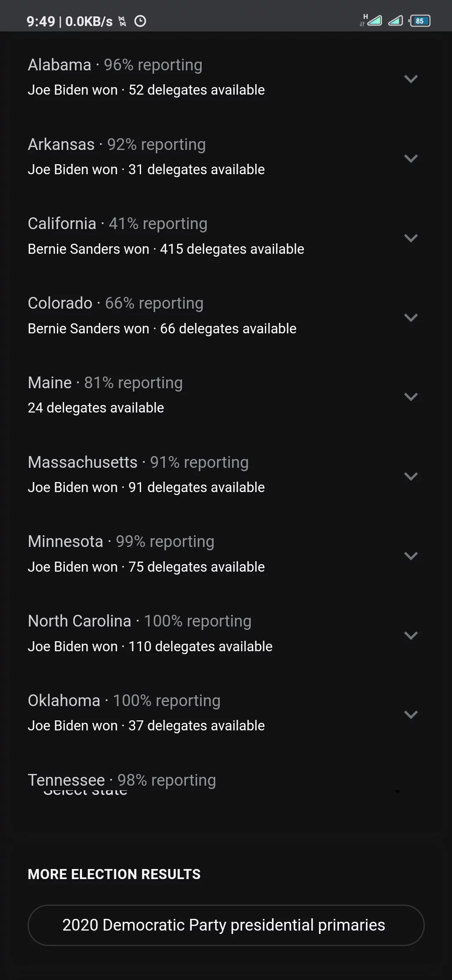Tap the alarm clock status icon

coord(140,21)
